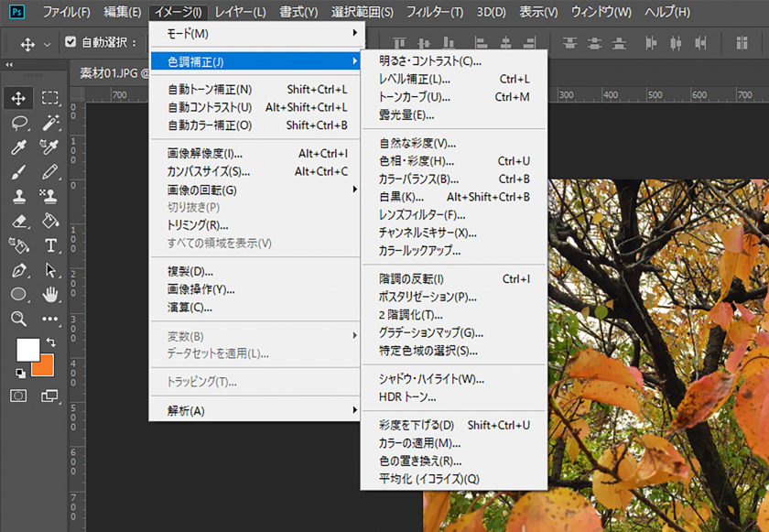Screen dimensions: 769x532
Task: Choose the Eyedropper tool
Action: point(19,147)
